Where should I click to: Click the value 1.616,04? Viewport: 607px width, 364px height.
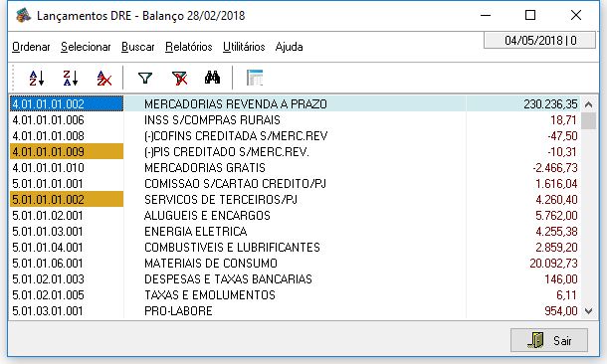tap(556, 183)
